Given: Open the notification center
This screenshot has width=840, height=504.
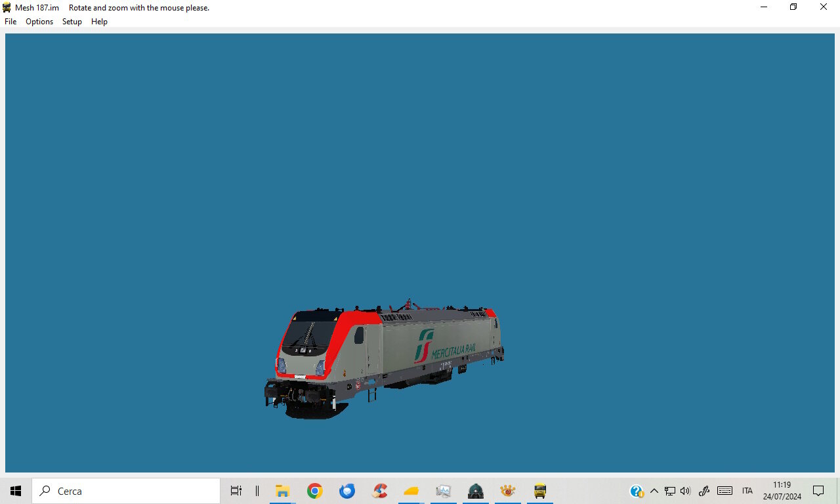Looking at the screenshot, I should click(x=818, y=491).
